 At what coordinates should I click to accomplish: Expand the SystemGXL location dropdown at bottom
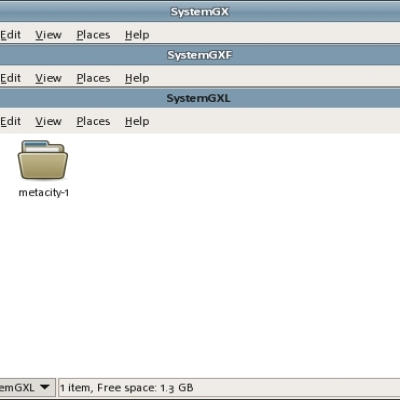click(x=27, y=387)
